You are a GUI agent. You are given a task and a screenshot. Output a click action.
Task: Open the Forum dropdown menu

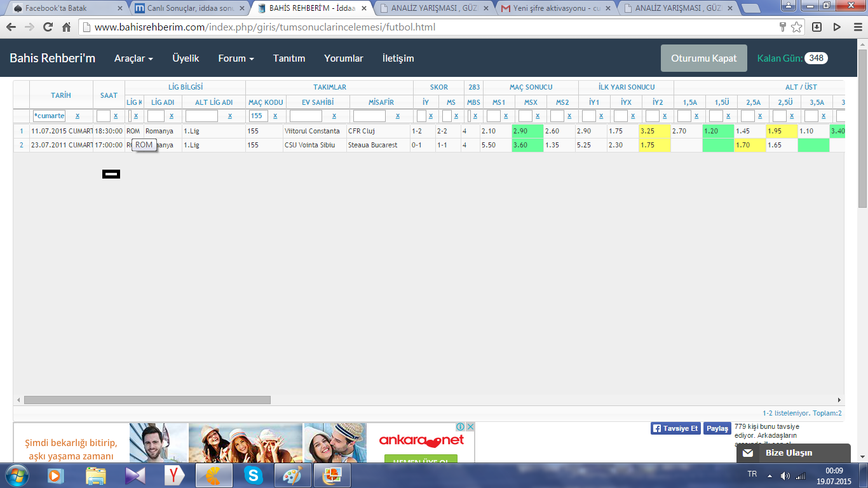pos(236,58)
